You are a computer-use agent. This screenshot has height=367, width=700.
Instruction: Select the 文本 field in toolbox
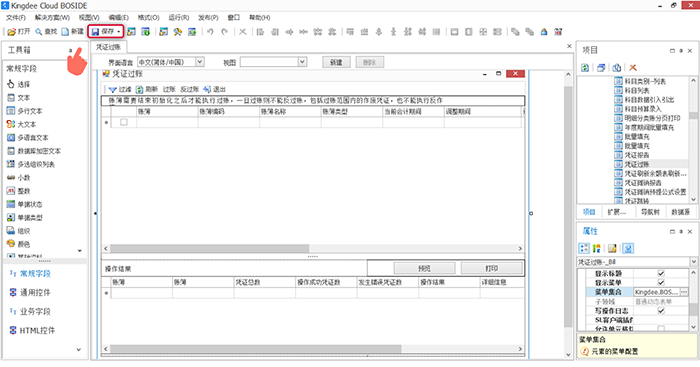[x=19, y=97]
